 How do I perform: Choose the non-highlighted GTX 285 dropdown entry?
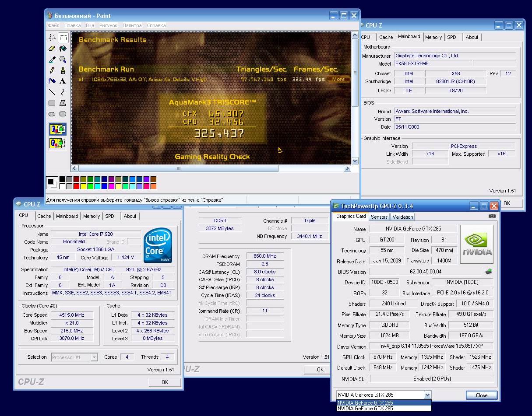[384, 409]
